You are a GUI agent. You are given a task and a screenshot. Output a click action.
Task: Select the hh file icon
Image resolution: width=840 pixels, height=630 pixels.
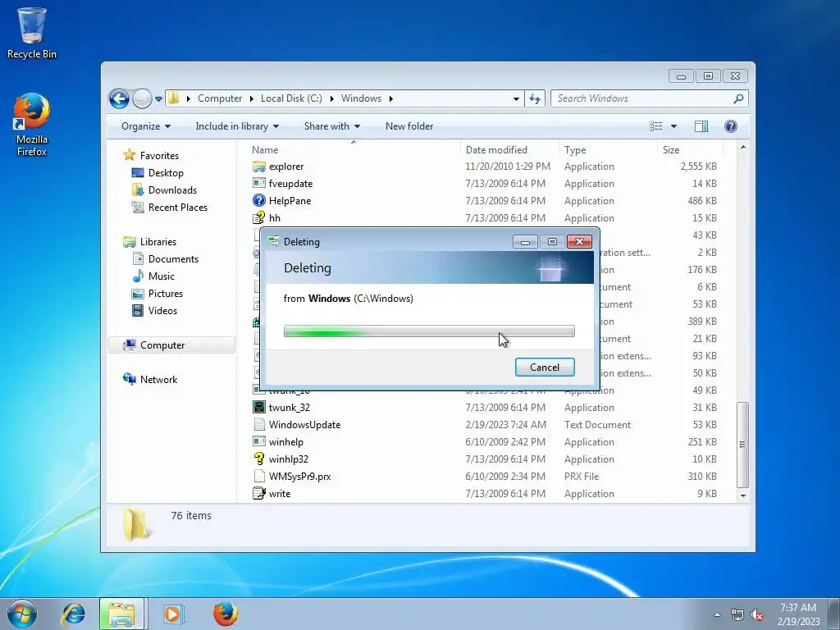pyautogui.click(x=258, y=218)
